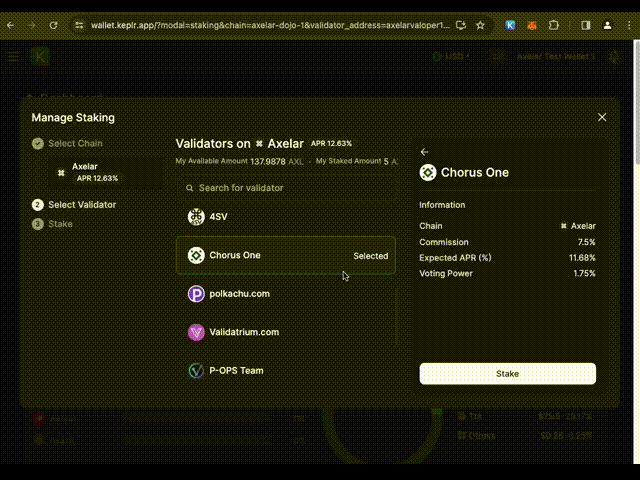Click the 4SV validator logo
Viewport: 640px width, 480px height.
(x=196, y=217)
